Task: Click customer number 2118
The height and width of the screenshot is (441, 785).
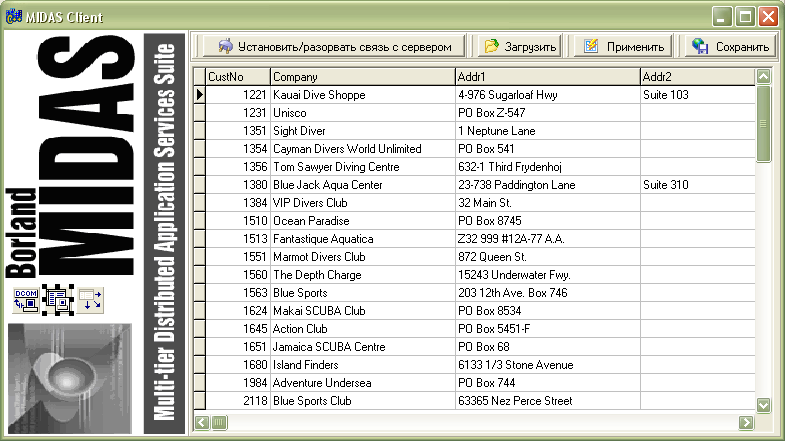Action: click(238, 401)
